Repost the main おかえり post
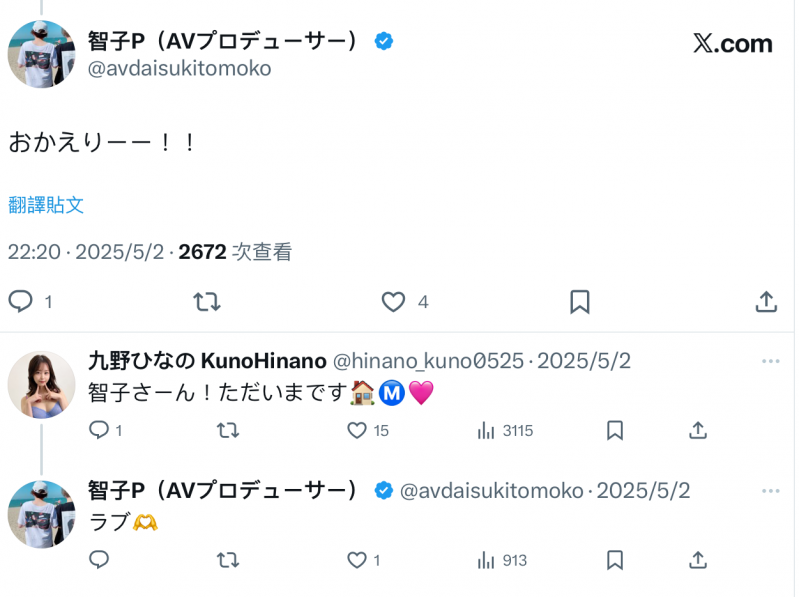The height and width of the screenshot is (597, 799). tap(207, 301)
